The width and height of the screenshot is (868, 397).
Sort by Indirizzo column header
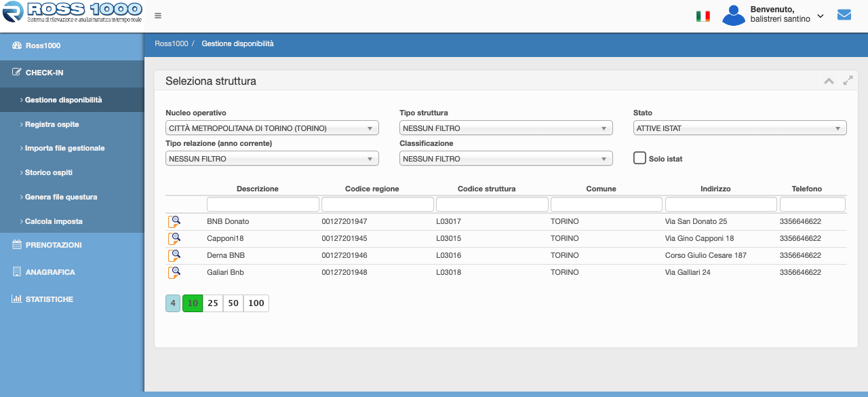coord(715,189)
